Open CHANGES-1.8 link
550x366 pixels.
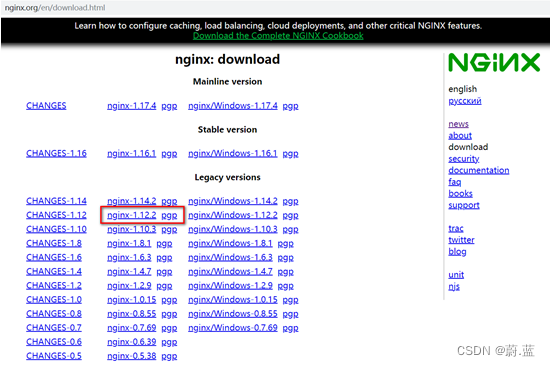point(54,243)
